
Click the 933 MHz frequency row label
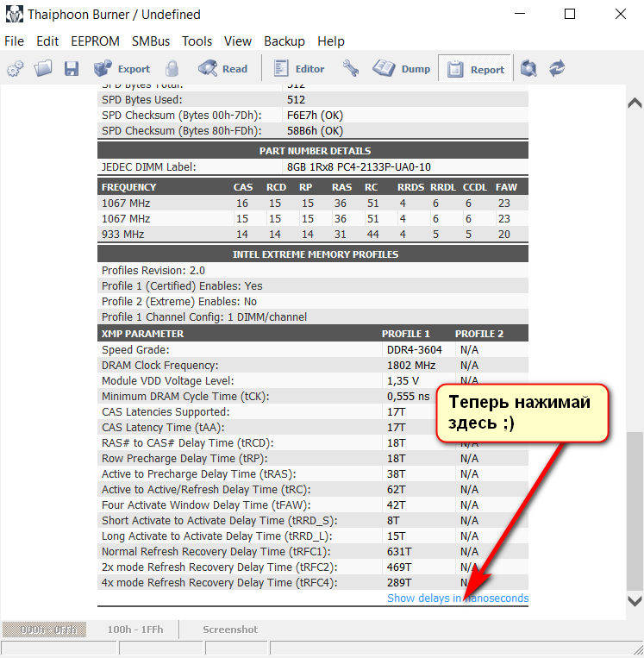(123, 235)
